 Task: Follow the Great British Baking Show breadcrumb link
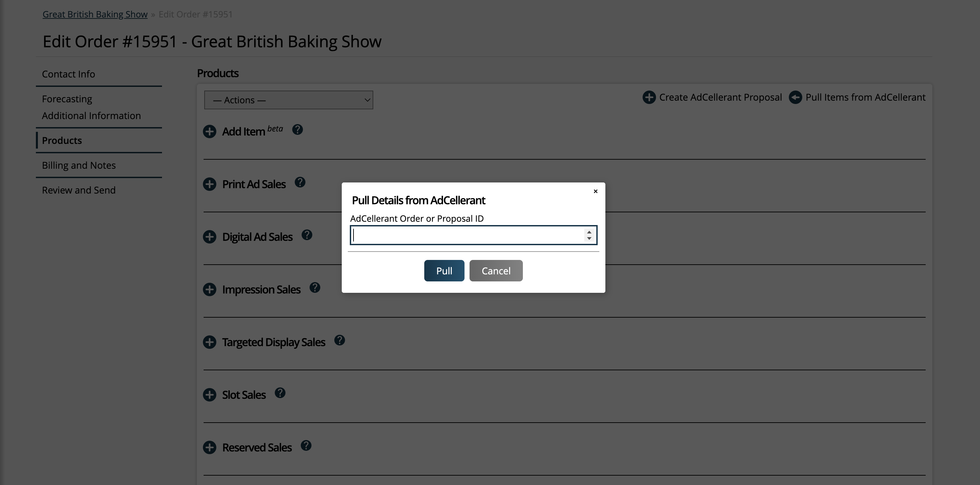95,14
